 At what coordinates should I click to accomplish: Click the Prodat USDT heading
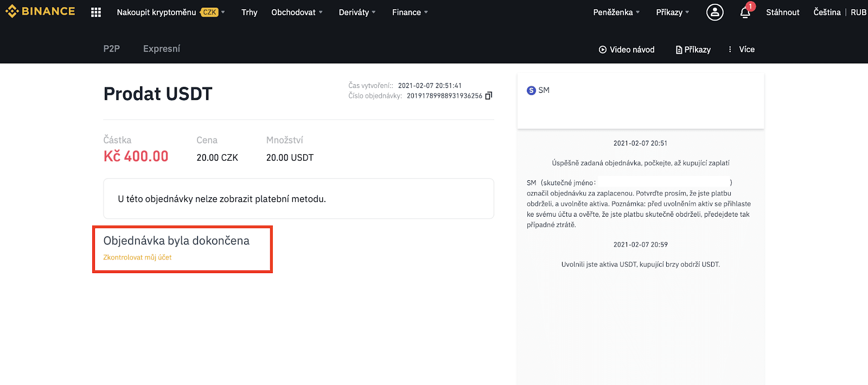(158, 94)
